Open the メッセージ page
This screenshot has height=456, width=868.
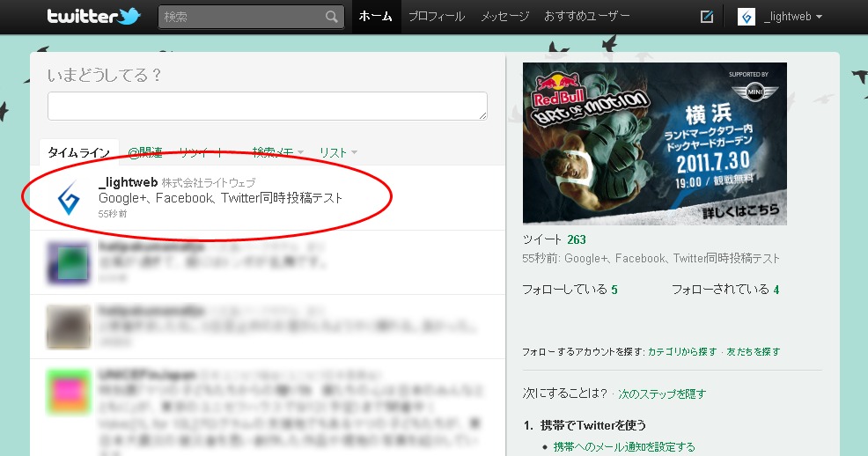pos(504,17)
